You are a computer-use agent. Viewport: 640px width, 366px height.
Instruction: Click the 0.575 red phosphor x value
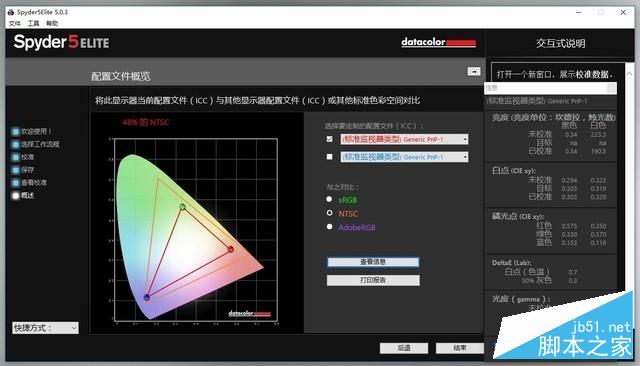coord(569,226)
